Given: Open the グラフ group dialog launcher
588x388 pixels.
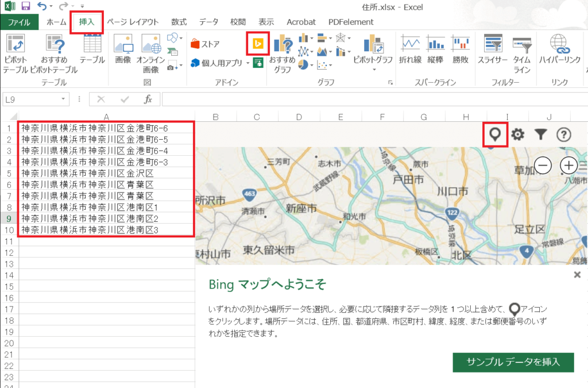Looking at the screenshot, I should pyautogui.click(x=390, y=83).
